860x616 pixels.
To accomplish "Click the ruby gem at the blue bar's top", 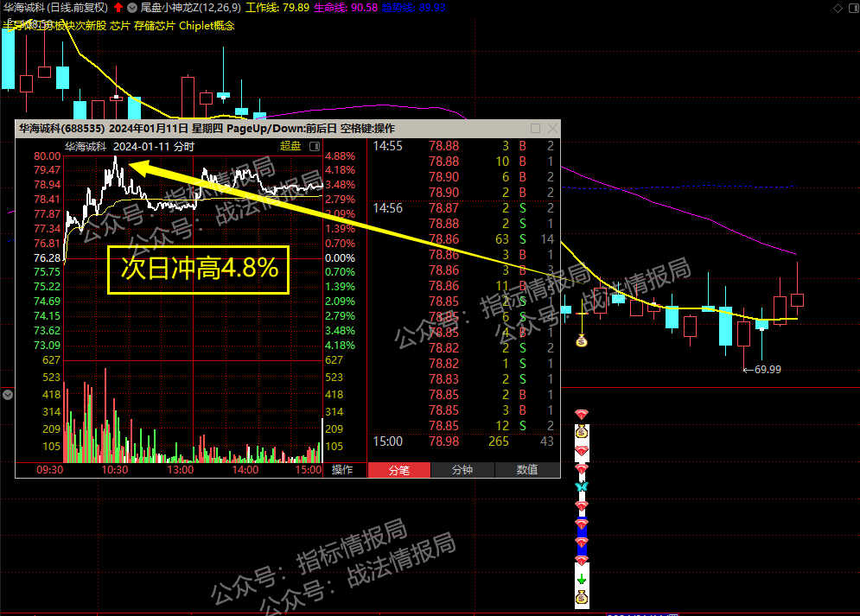I will (x=582, y=524).
